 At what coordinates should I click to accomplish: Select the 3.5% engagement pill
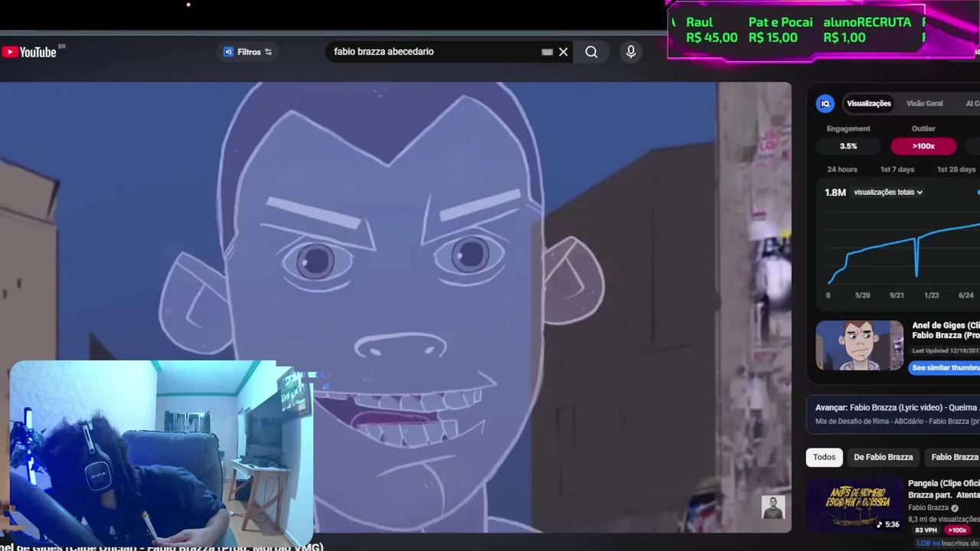tap(848, 146)
